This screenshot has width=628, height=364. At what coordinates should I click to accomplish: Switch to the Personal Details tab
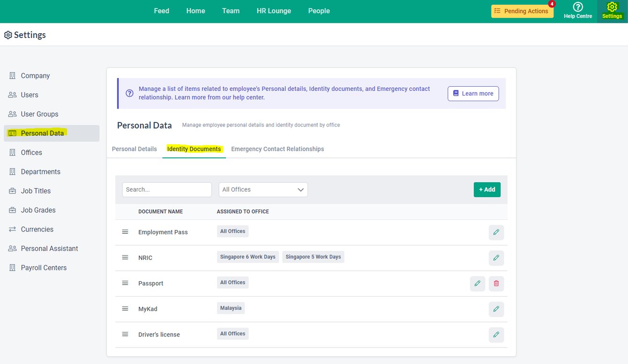(134, 149)
